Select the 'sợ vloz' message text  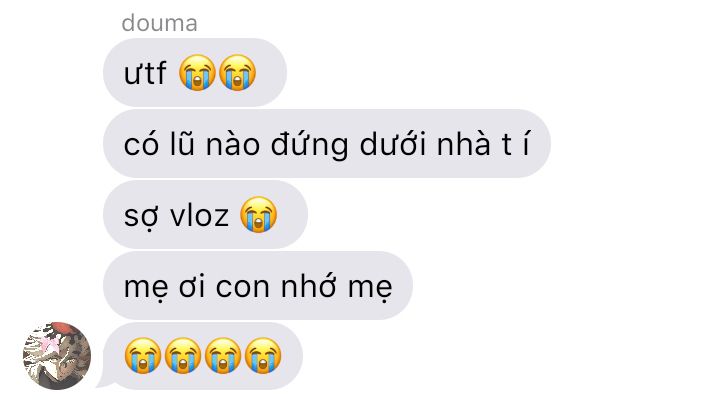tap(176, 215)
